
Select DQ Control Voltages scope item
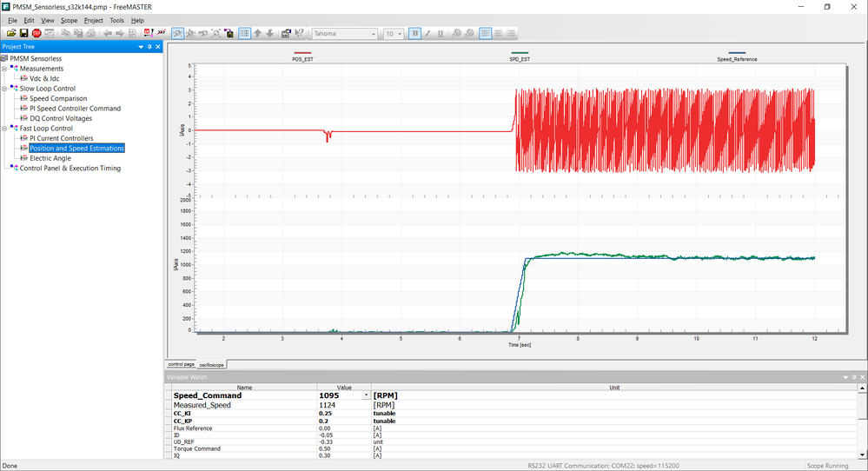pyautogui.click(x=61, y=118)
